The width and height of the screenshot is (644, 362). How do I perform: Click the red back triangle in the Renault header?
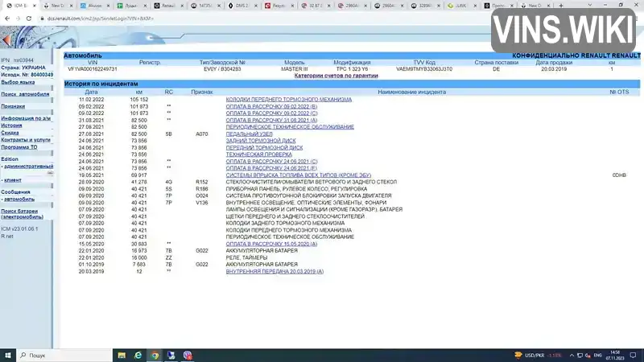coord(6,39)
